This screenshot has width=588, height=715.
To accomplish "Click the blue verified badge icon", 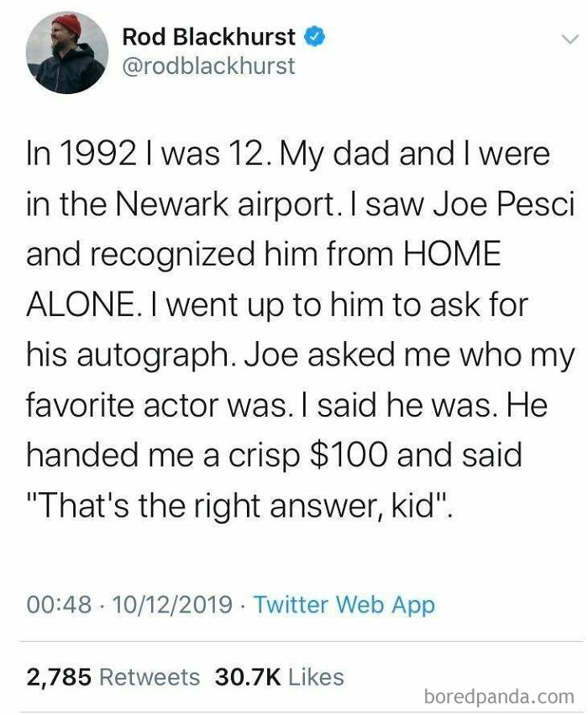I will pyautogui.click(x=314, y=35).
